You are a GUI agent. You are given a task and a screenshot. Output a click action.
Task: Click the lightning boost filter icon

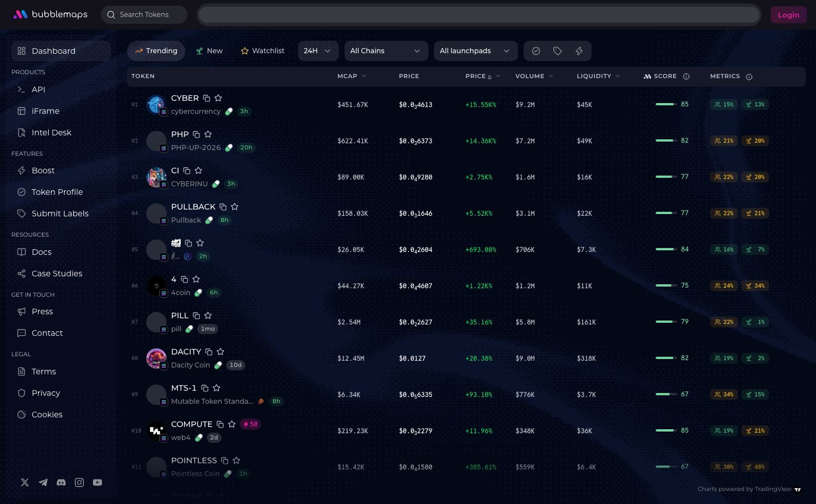point(579,51)
